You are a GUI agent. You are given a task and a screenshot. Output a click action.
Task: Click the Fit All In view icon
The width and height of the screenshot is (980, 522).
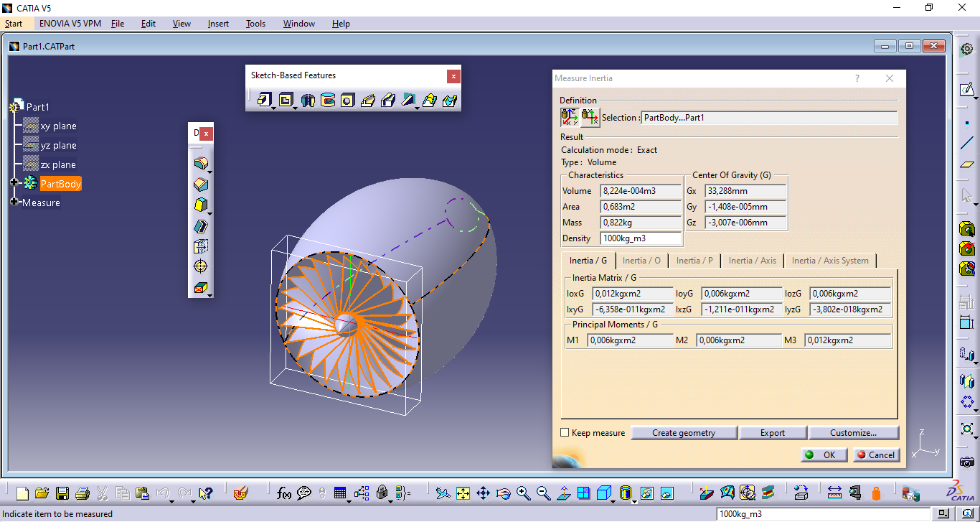463,493
